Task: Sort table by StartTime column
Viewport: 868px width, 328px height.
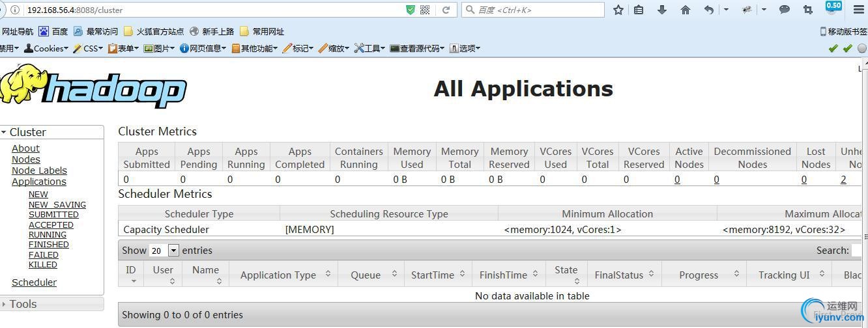Action: (x=438, y=275)
